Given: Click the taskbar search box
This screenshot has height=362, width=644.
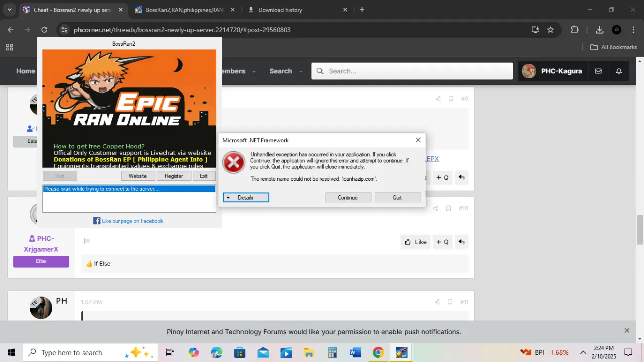Looking at the screenshot, I should tap(91, 352).
